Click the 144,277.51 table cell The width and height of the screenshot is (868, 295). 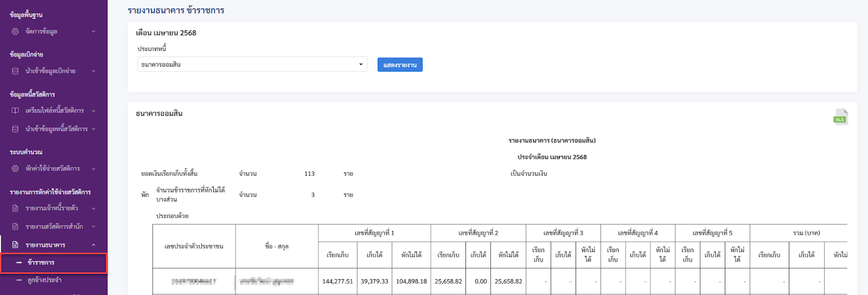point(337,281)
